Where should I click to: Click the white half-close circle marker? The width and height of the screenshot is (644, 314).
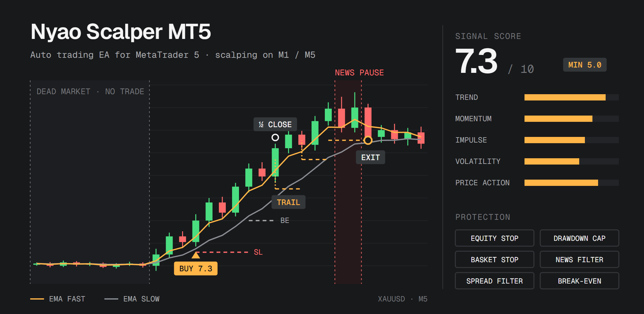tap(275, 137)
